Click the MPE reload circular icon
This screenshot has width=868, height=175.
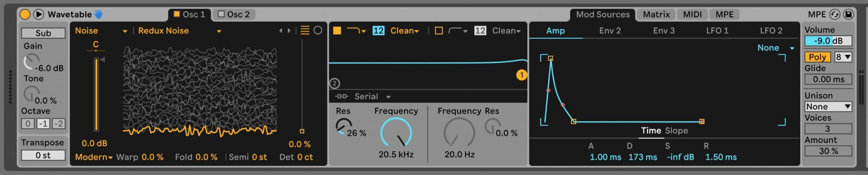pos(835,14)
